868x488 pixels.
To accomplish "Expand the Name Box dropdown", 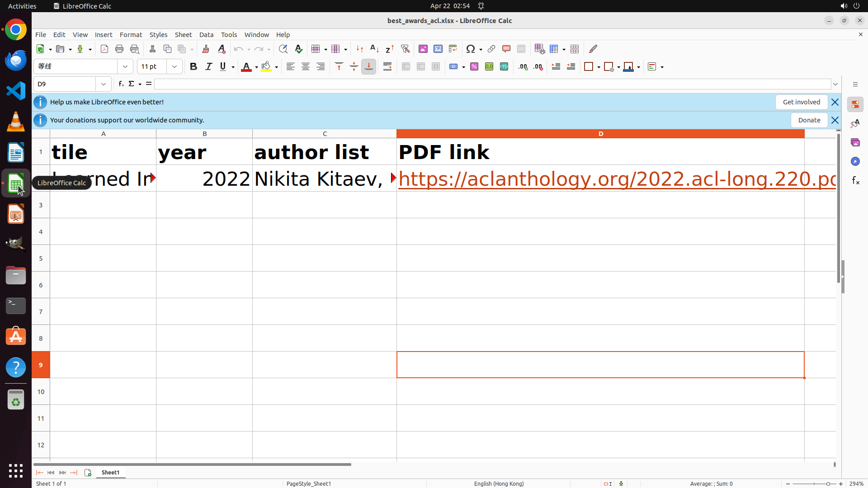I will (x=104, y=84).
